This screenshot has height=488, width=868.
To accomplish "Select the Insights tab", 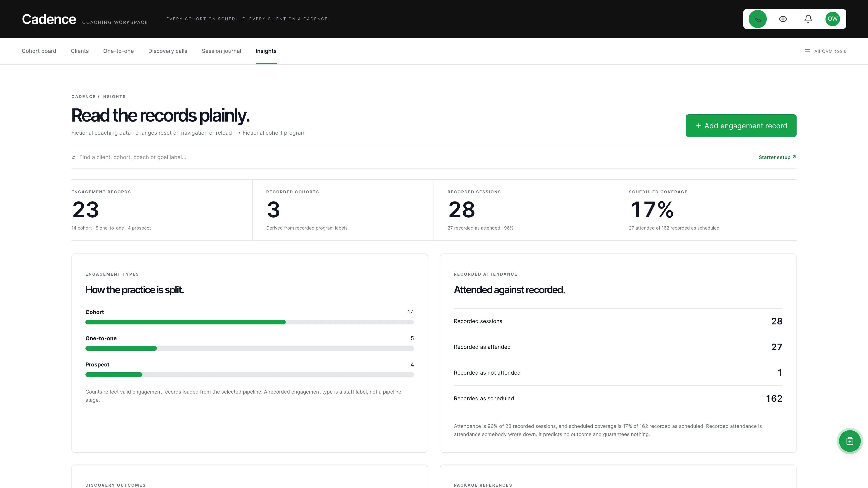I will (266, 51).
